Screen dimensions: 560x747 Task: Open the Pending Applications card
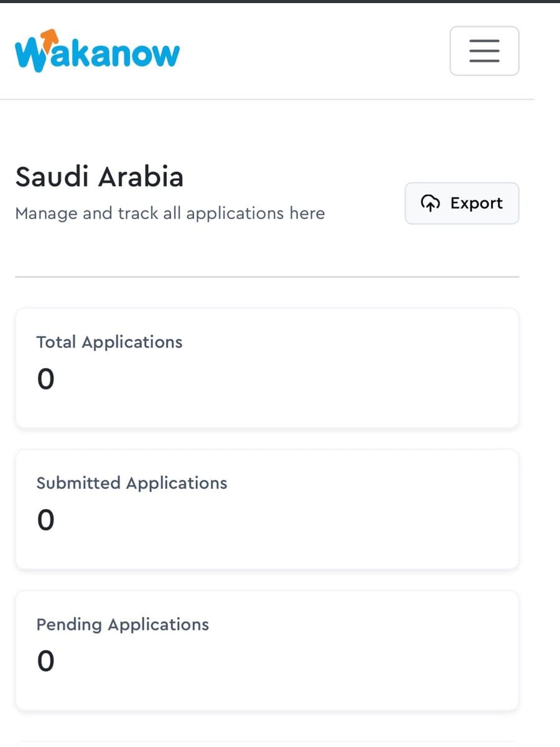click(x=267, y=651)
